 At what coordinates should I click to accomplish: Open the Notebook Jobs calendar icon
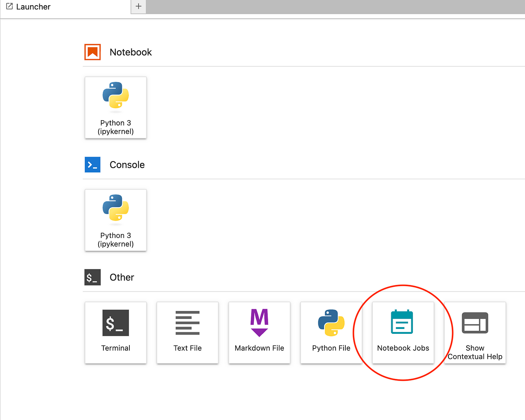[x=402, y=322]
